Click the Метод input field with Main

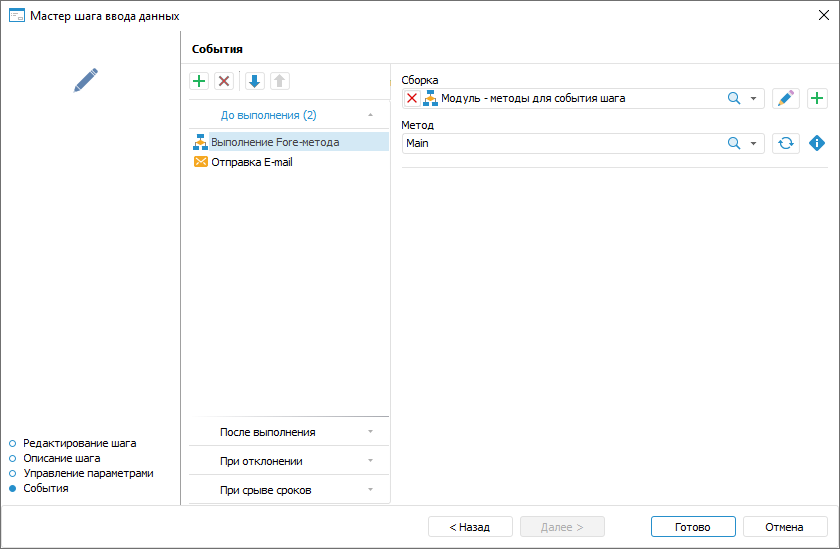click(560, 143)
